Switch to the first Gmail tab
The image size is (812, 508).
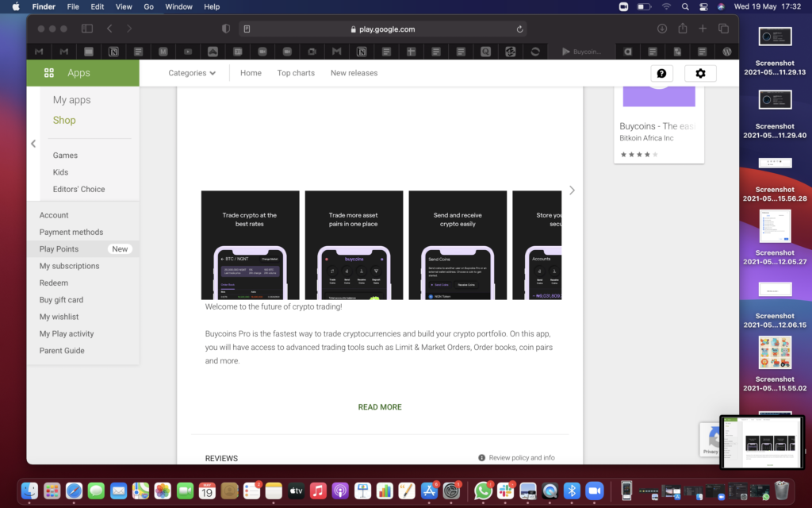pos(39,52)
